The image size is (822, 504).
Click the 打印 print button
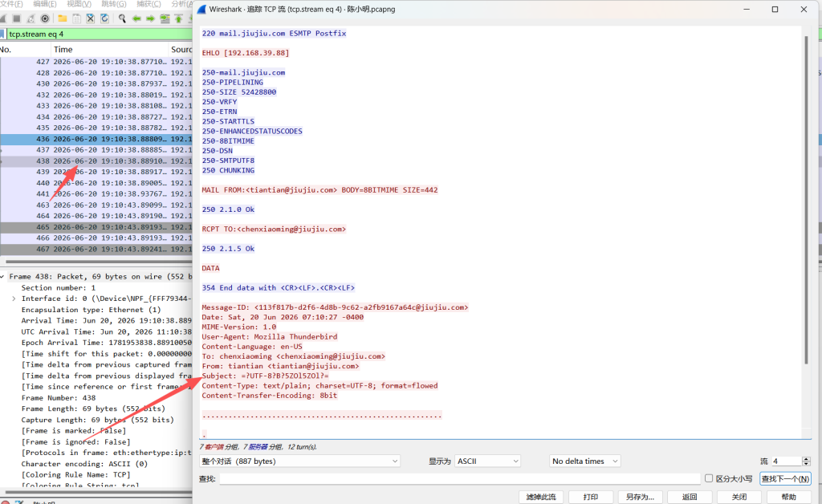pos(591,497)
